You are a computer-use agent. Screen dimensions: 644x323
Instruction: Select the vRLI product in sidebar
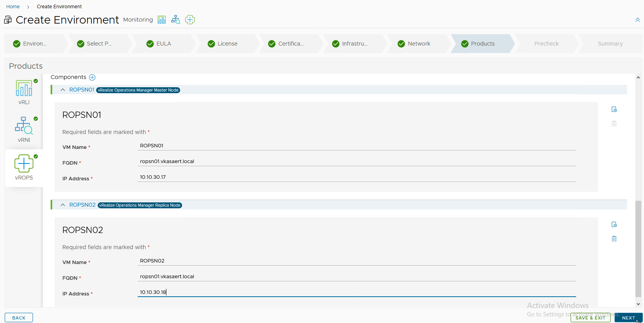(24, 92)
